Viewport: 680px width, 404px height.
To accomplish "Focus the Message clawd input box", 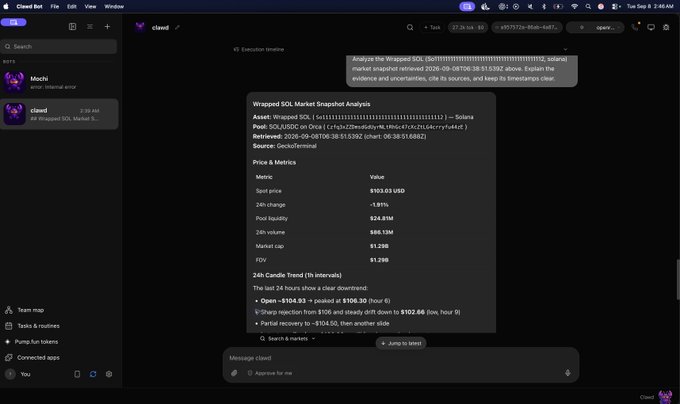I will tap(401, 358).
